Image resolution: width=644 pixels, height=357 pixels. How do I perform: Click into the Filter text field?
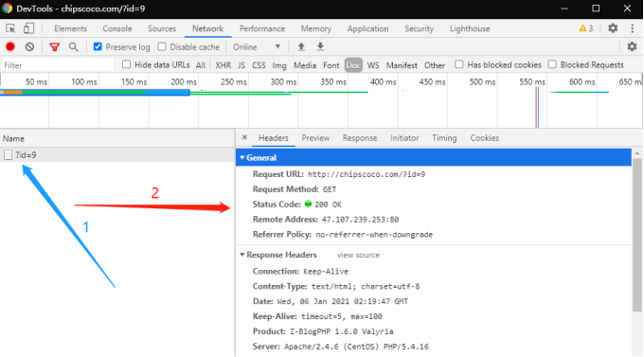coord(58,65)
